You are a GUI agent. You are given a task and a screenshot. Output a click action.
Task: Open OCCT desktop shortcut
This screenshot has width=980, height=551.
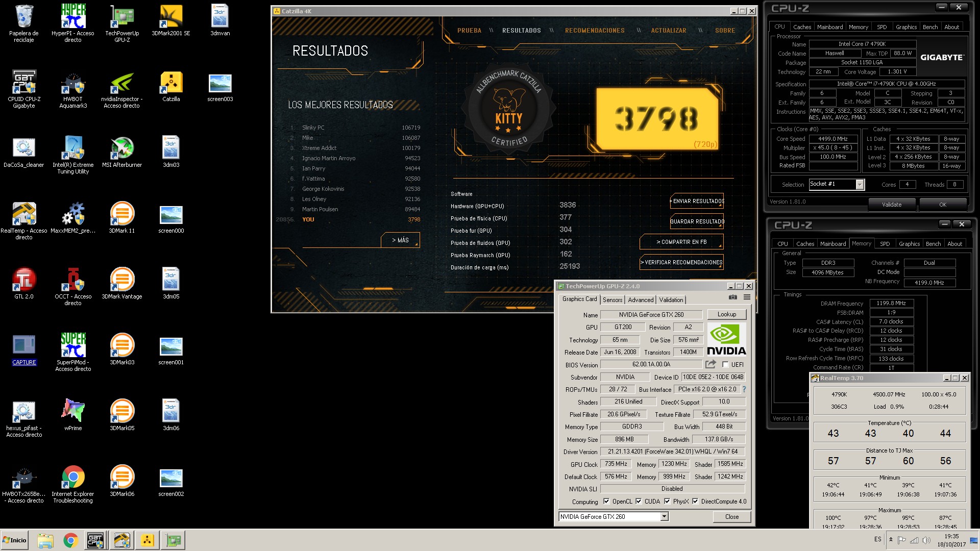(x=73, y=286)
